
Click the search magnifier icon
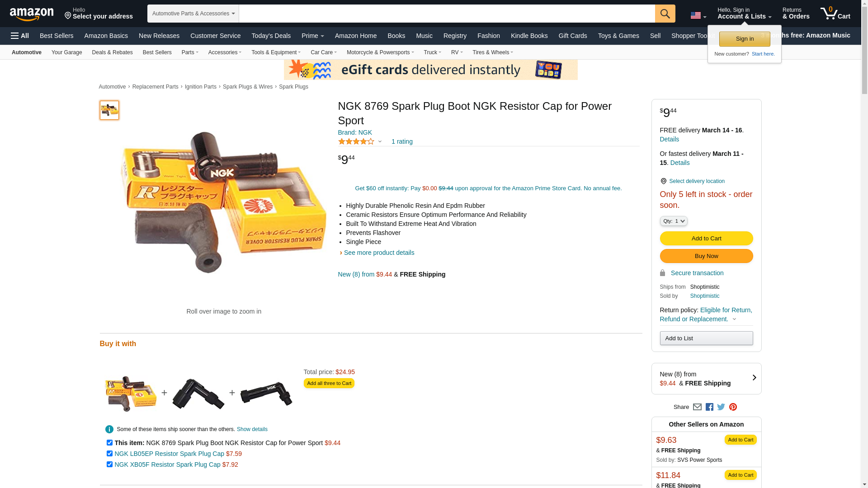(665, 14)
